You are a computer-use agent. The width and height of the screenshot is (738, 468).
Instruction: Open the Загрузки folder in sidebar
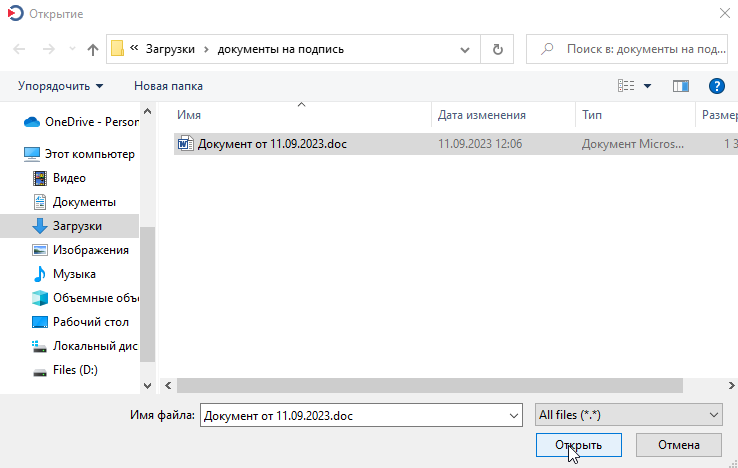point(76,226)
